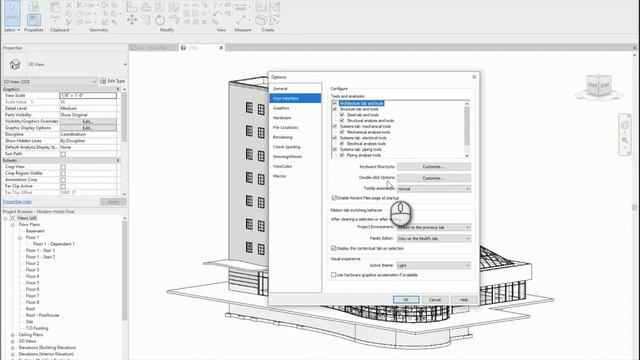Select the Move tool with four arrows

point(132,20)
